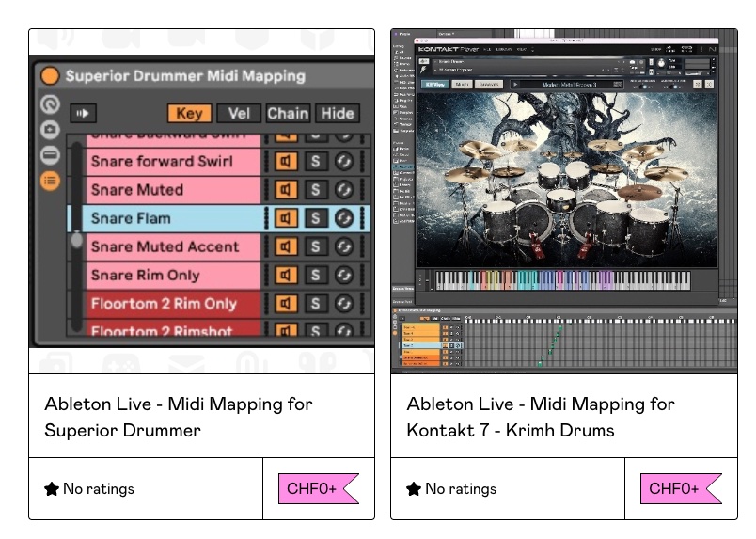Select the Vel zone editor tab

pyautogui.click(x=239, y=114)
